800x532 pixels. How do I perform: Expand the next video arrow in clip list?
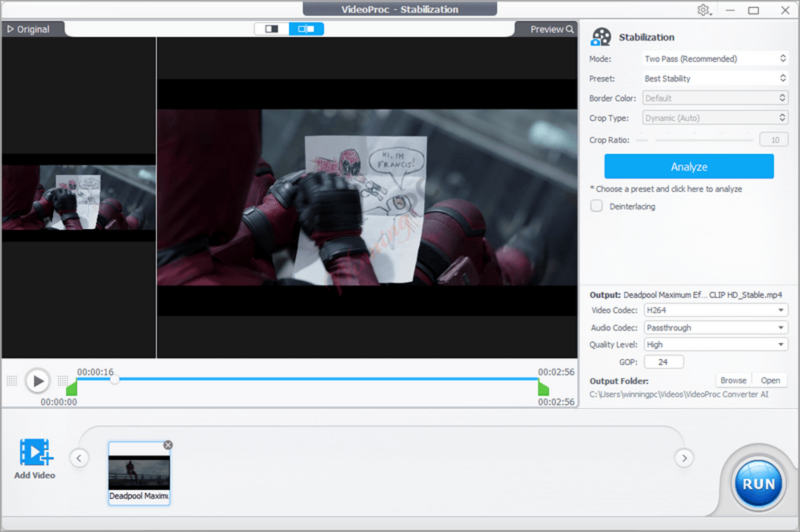point(684,459)
